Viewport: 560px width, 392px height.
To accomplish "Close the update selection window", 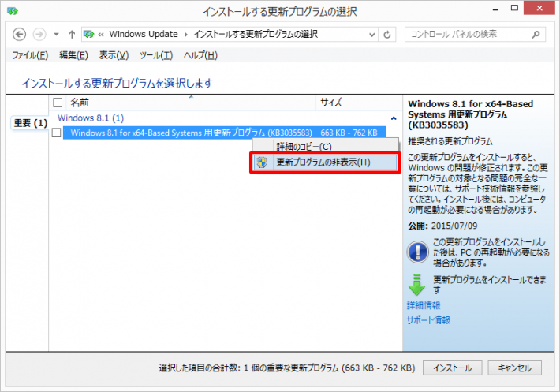I will [x=539, y=8].
